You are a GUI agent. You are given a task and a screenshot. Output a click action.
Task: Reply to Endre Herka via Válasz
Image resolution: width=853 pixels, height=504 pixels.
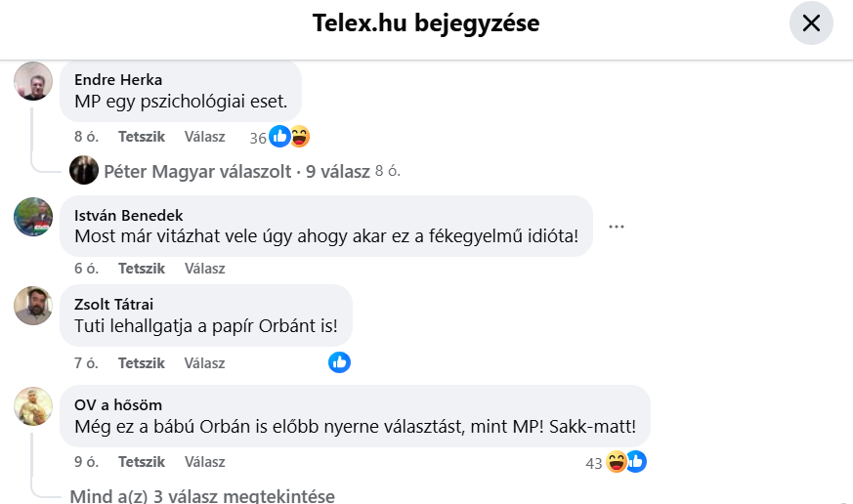click(x=204, y=137)
